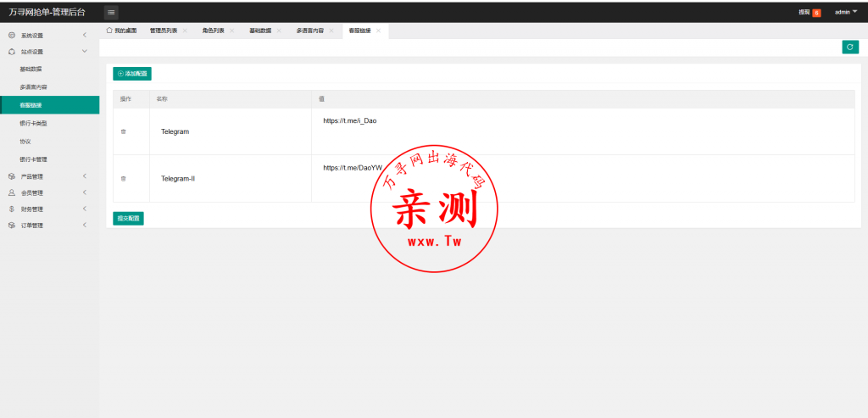Screen dimensions: 868x418
Task: Close the 管理员列表 tab
Action: [x=185, y=31]
